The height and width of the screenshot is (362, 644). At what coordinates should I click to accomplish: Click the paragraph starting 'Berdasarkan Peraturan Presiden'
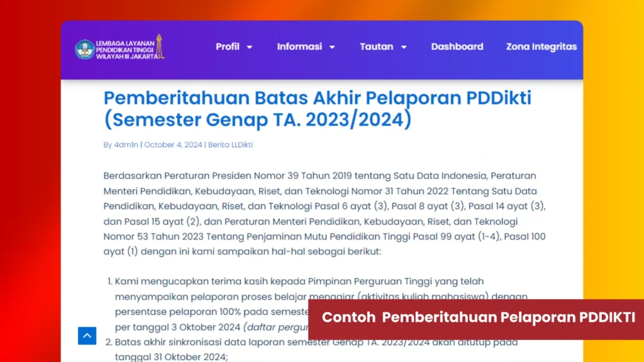pos(325,214)
